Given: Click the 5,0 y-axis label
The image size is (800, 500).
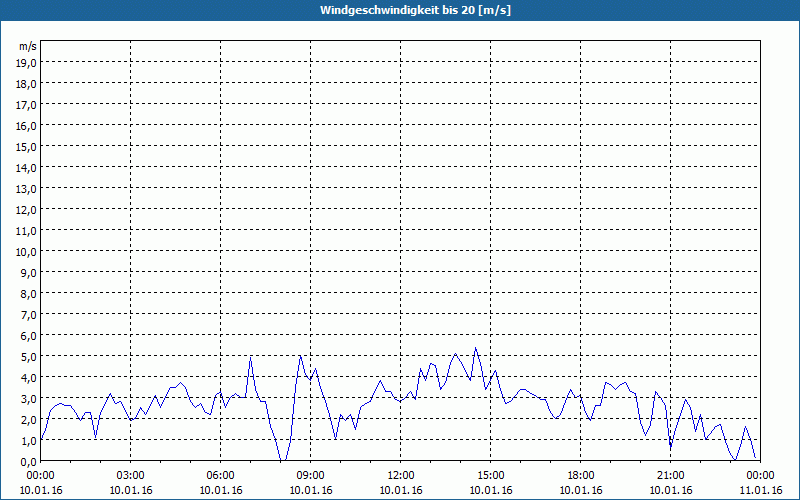Looking at the screenshot, I should (28, 357).
